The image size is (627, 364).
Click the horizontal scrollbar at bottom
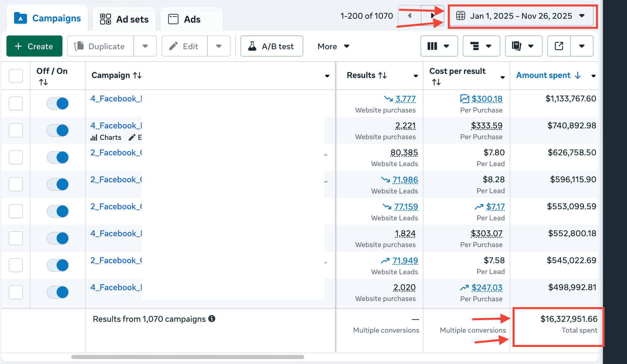188,357
